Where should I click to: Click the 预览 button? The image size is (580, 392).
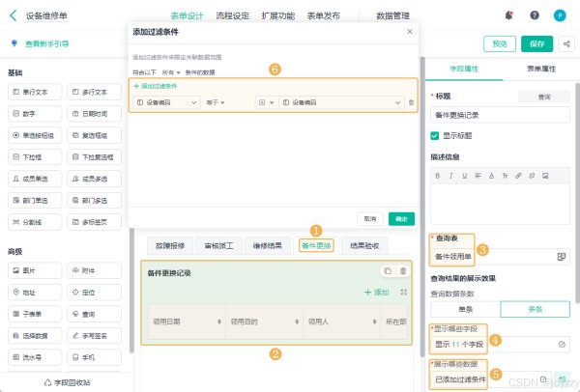[x=500, y=44]
